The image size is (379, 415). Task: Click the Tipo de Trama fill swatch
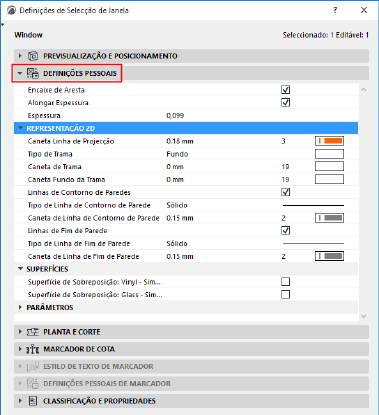pyautogui.click(x=329, y=154)
